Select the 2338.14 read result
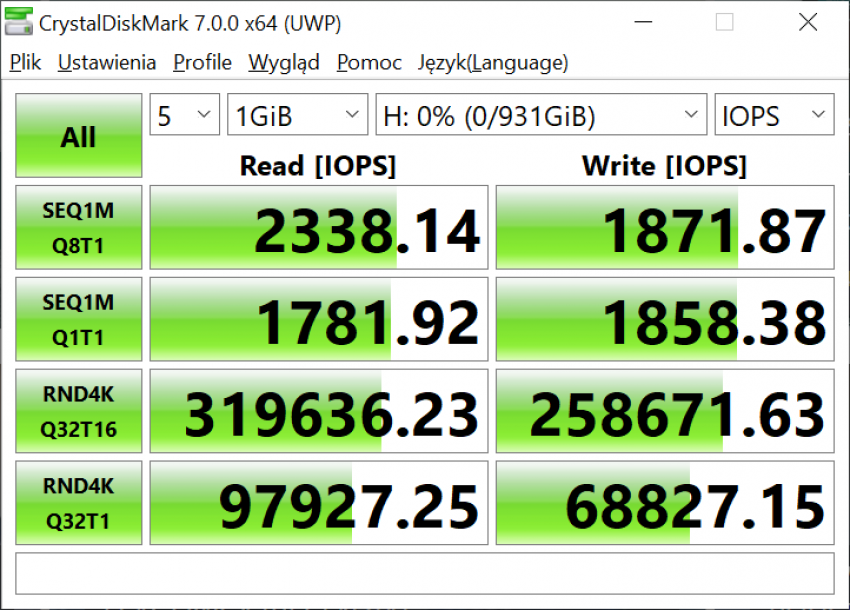Image resolution: width=850 pixels, height=610 pixels. 319,227
